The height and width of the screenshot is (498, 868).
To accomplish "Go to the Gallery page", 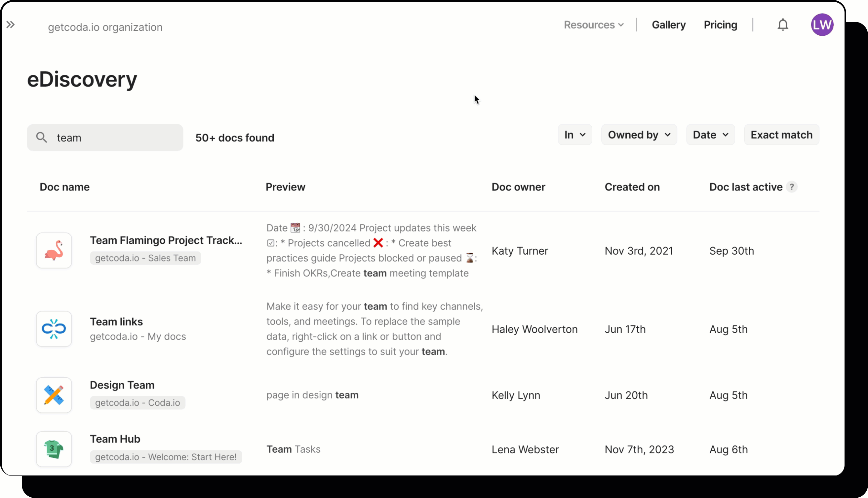I will pyautogui.click(x=668, y=25).
